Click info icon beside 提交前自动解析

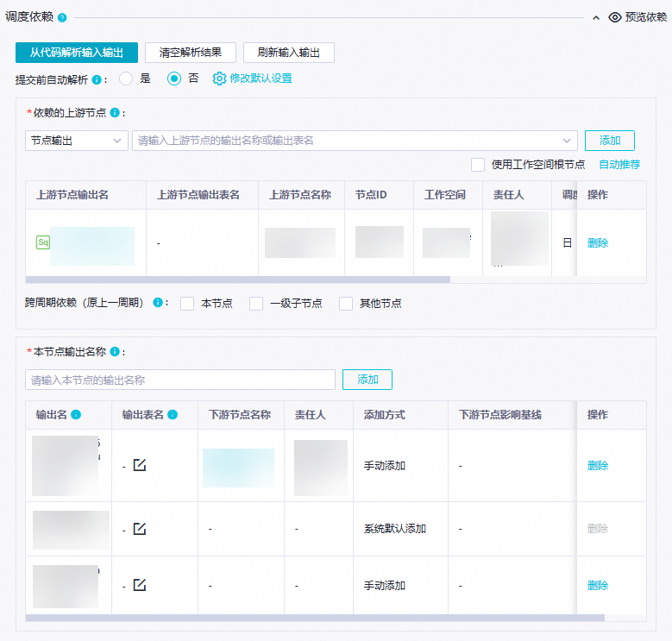[x=97, y=79]
